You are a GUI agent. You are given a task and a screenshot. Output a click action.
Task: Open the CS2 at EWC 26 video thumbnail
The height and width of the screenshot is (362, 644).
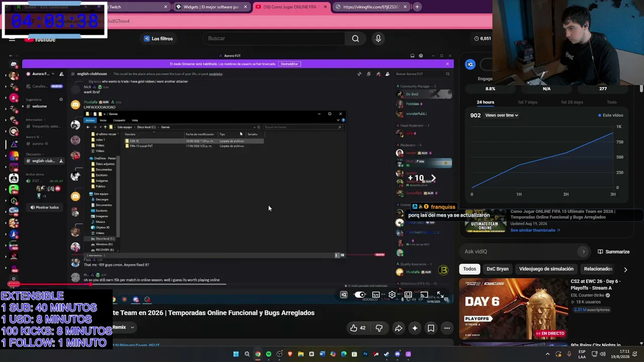pos(513,309)
